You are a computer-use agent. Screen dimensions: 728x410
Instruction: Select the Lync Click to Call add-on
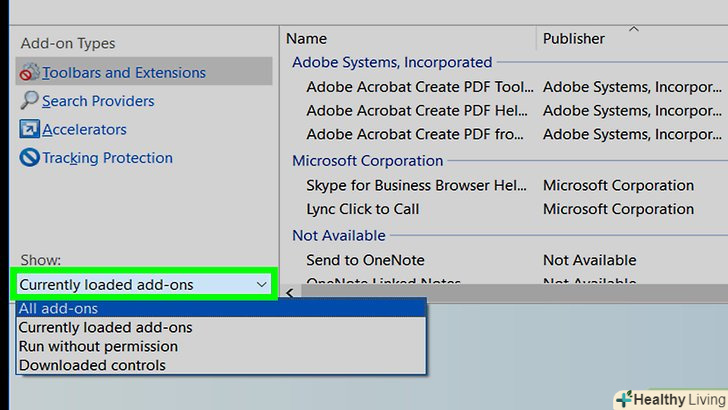click(x=363, y=210)
